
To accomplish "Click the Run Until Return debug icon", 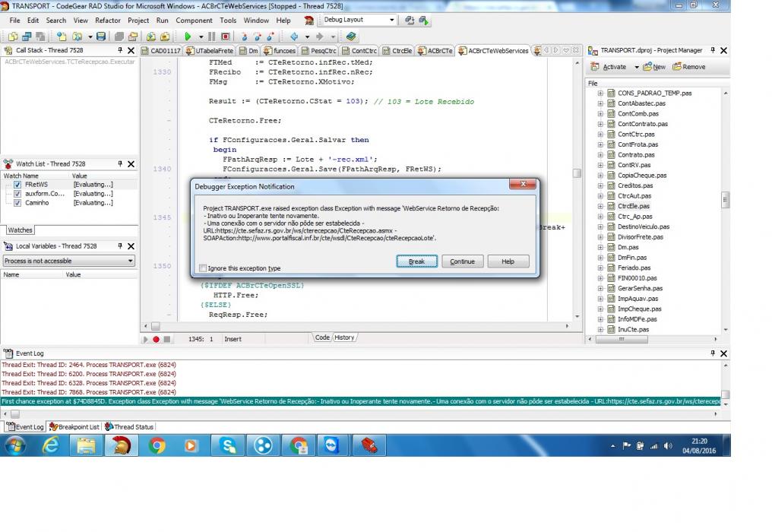I will [271, 36].
